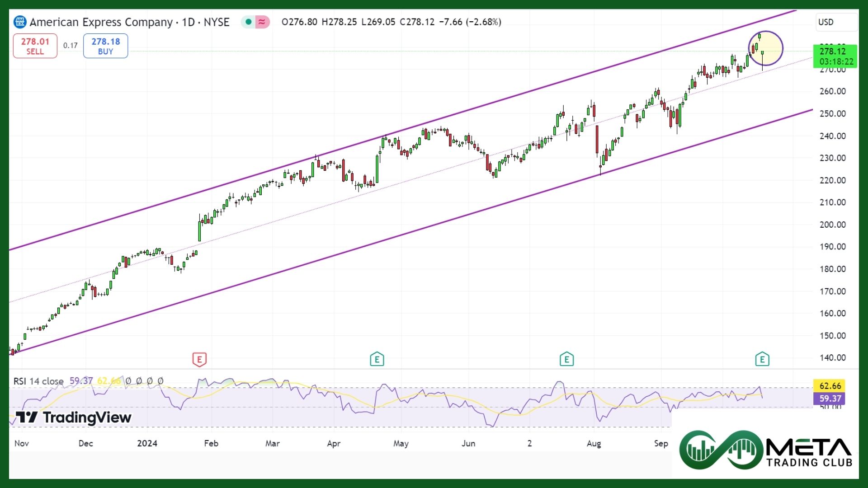
Task: Open the USD currency selector
Action: [837, 22]
